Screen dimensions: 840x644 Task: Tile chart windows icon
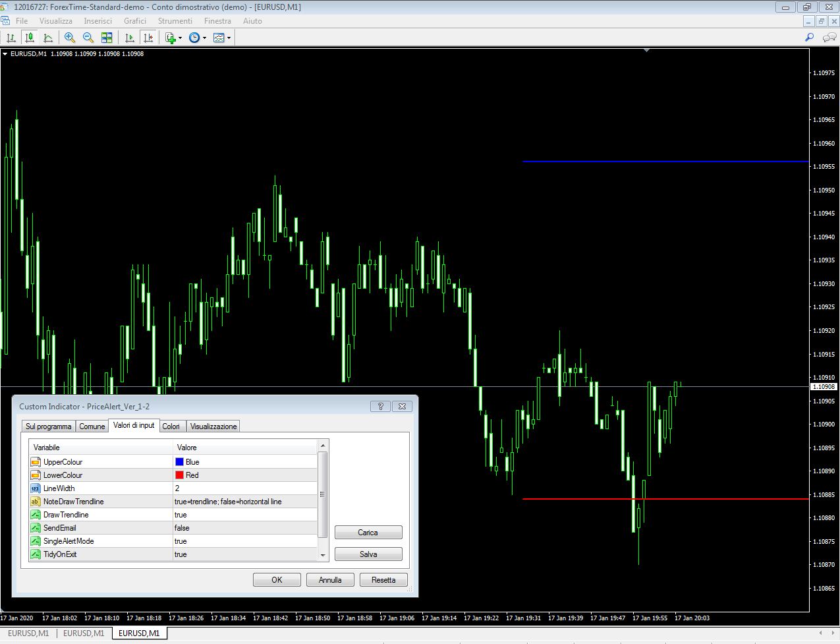107,38
